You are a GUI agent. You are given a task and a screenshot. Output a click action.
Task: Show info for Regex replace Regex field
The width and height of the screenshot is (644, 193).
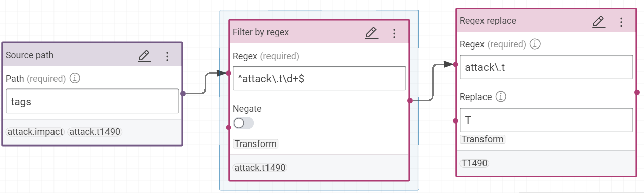535,44
